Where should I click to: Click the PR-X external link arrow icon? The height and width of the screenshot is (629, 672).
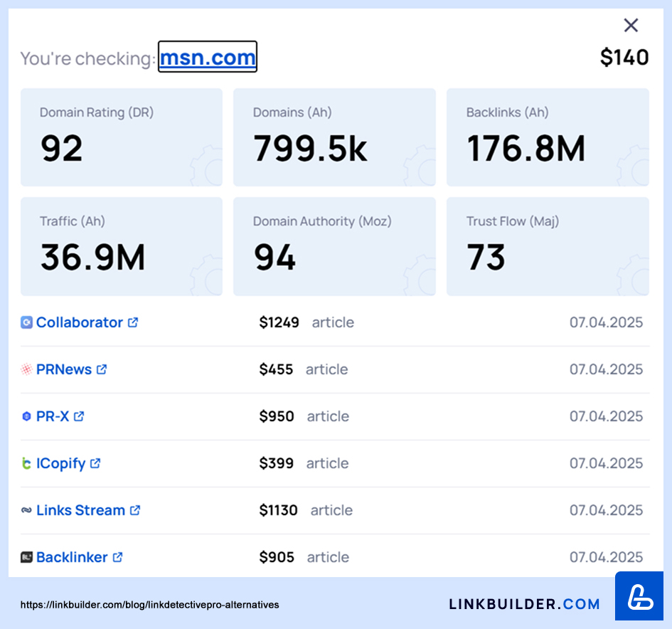point(79,416)
